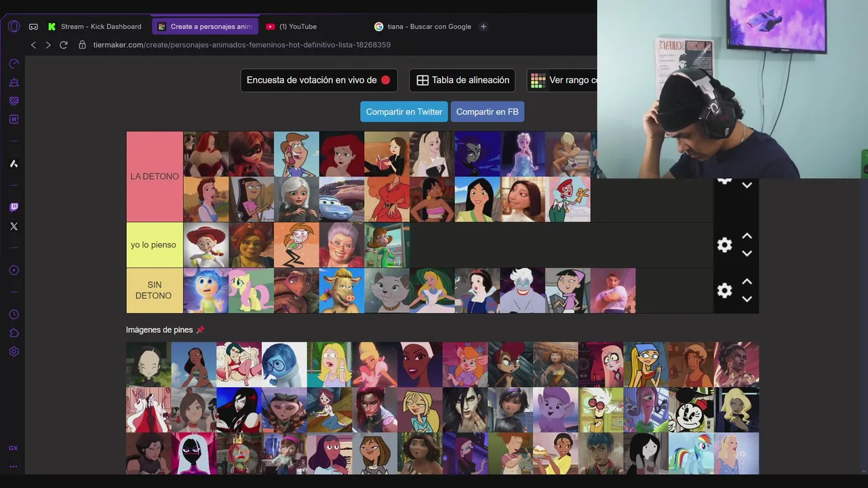The height and width of the screenshot is (488, 868).
Task: Click the address bar URL field
Action: click(242, 45)
